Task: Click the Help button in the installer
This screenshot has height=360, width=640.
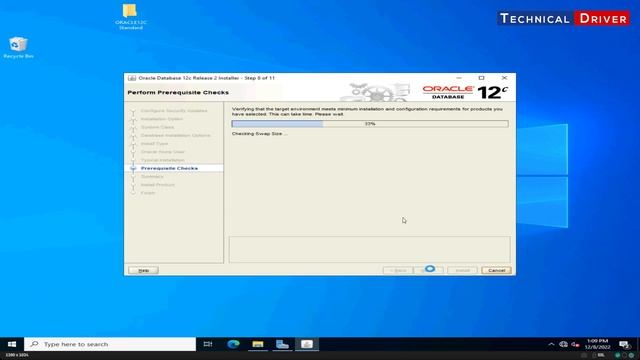Action: click(143, 270)
